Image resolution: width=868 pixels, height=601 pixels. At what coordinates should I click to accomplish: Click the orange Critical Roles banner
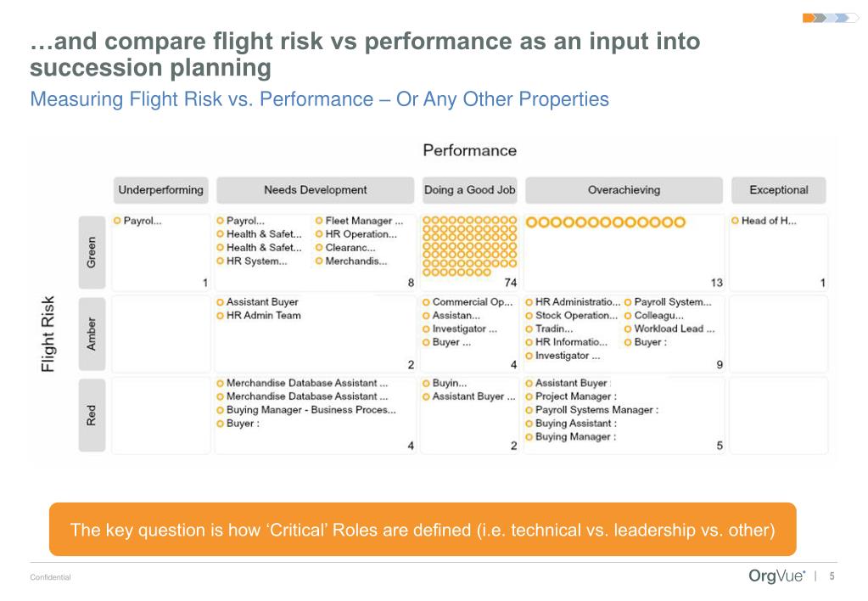pyautogui.click(x=423, y=531)
